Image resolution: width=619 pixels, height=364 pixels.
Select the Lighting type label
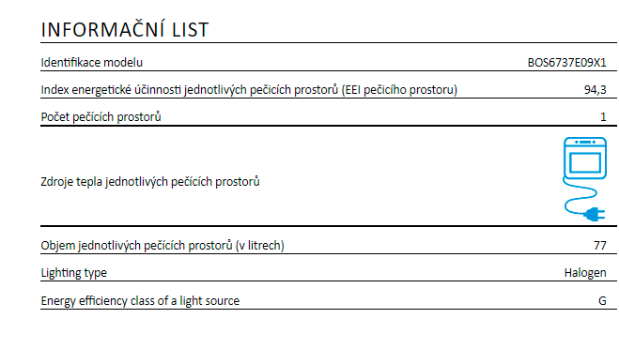74,273
